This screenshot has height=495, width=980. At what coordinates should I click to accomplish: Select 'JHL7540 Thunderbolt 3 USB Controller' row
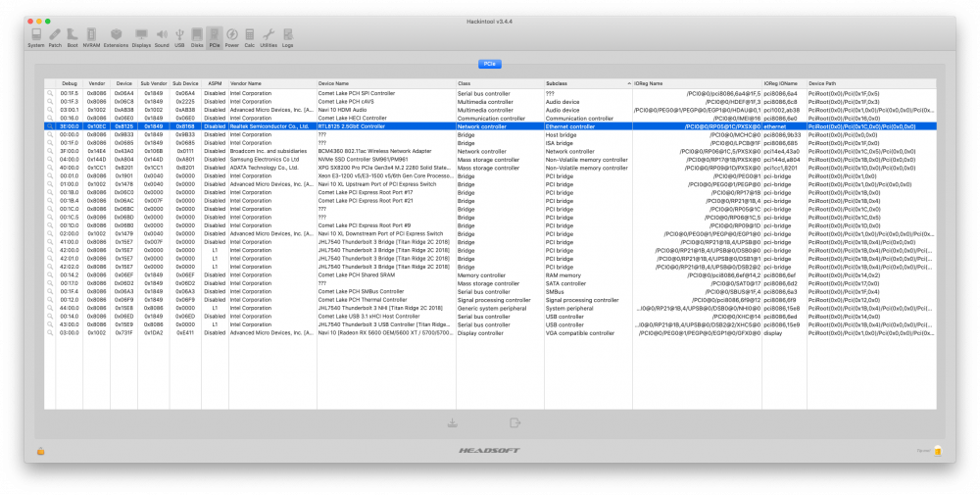[x=490, y=324]
